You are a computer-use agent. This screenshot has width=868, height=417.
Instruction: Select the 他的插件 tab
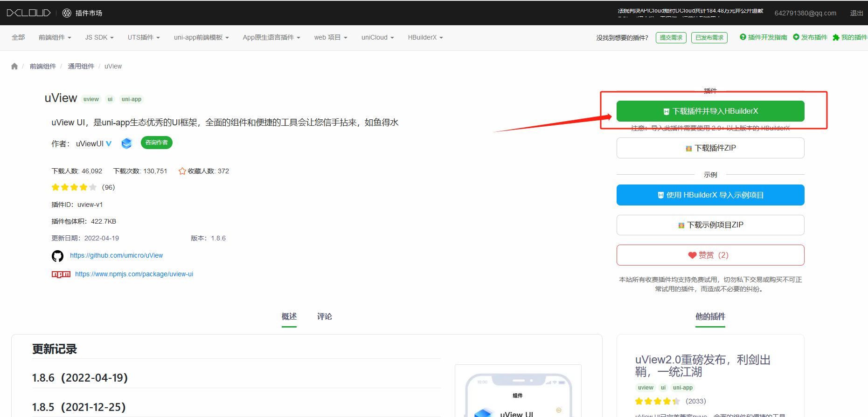710,317
